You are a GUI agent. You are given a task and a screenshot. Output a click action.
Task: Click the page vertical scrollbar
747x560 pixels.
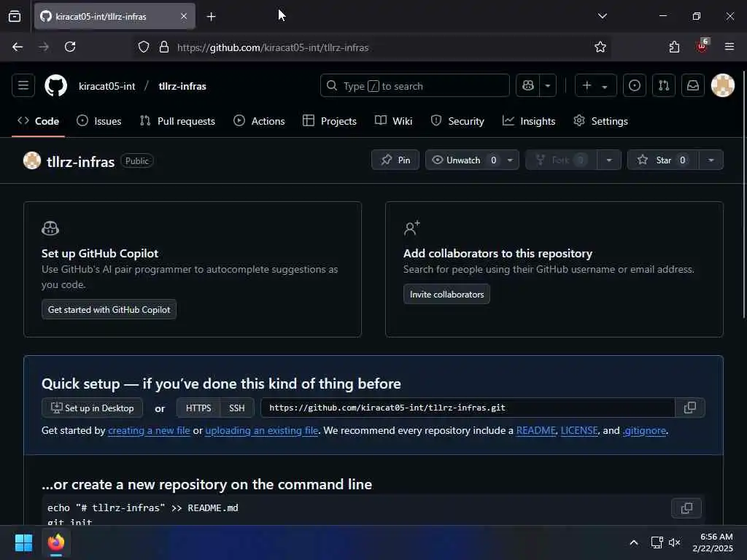[x=744, y=194]
